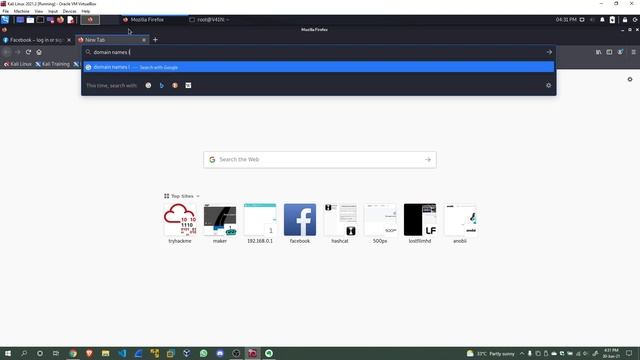
Task: Go to the Firefox home page
Action: (39, 52)
